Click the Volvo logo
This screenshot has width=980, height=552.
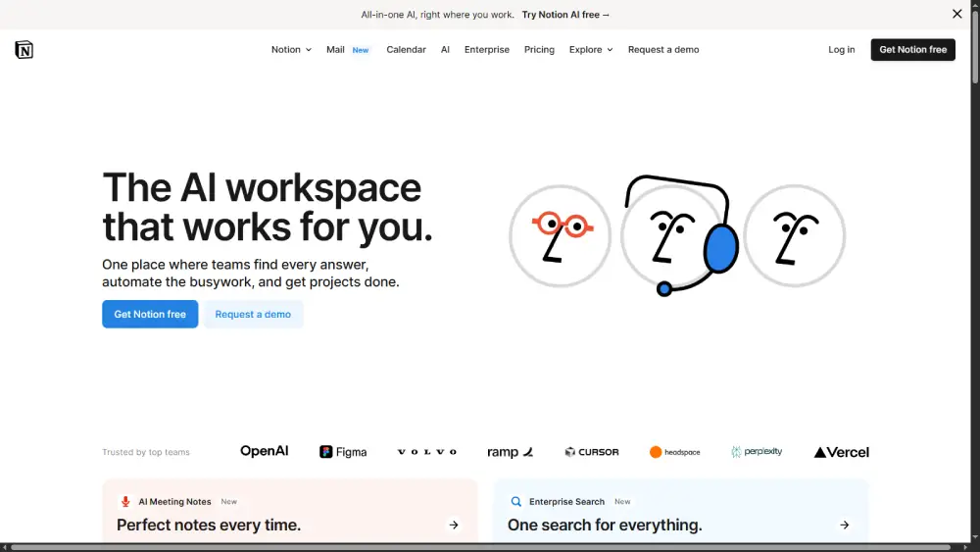tap(427, 451)
